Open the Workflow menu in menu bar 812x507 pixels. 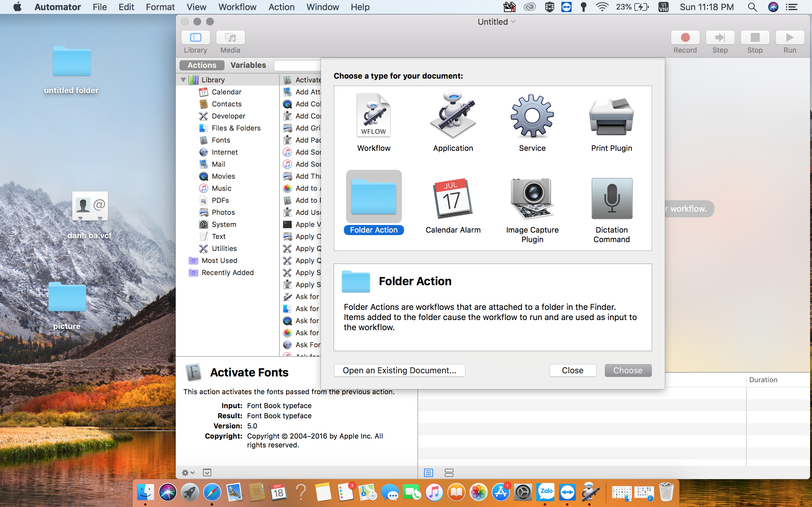pyautogui.click(x=237, y=7)
